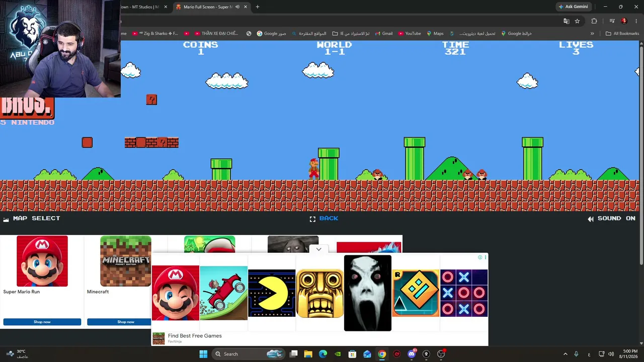The image size is (644, 362).
Task: Open the Maps bookmark
Action: pyautogui.click(x=435, y=34)
